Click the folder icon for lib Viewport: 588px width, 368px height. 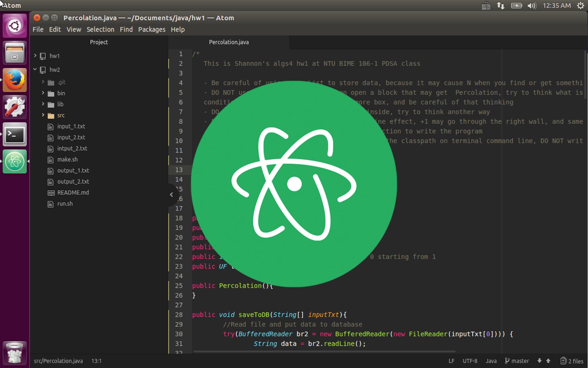(51, 105)
